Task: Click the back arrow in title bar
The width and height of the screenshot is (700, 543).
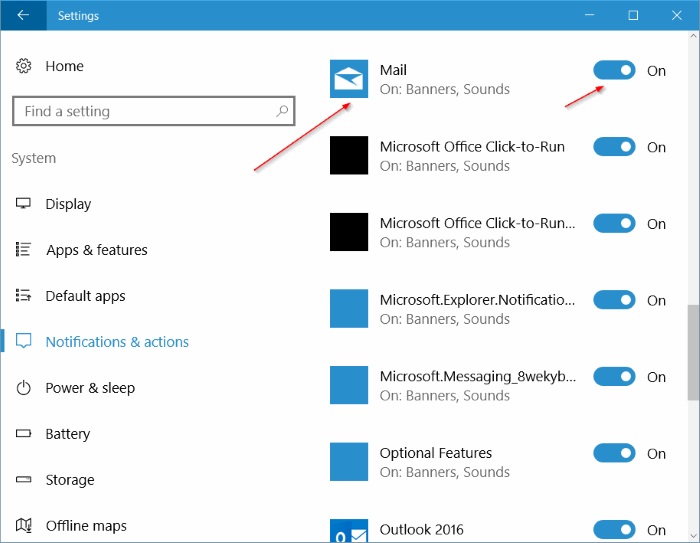Action: tap(23, 15)
